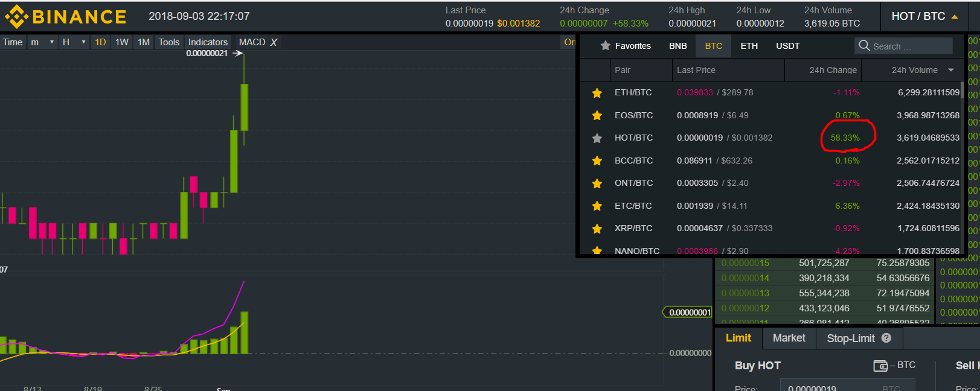
Task: Open the chart Tools menu
Action: 169,42
